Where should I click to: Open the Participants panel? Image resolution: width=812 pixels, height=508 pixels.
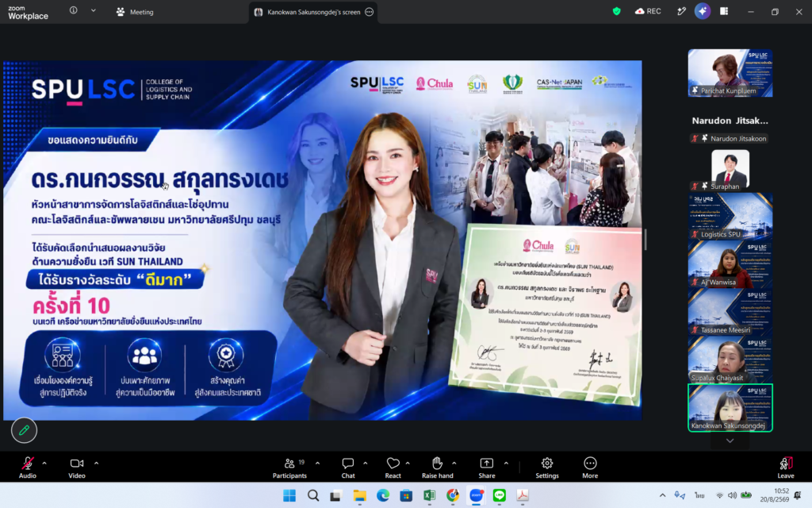(290, 467)
